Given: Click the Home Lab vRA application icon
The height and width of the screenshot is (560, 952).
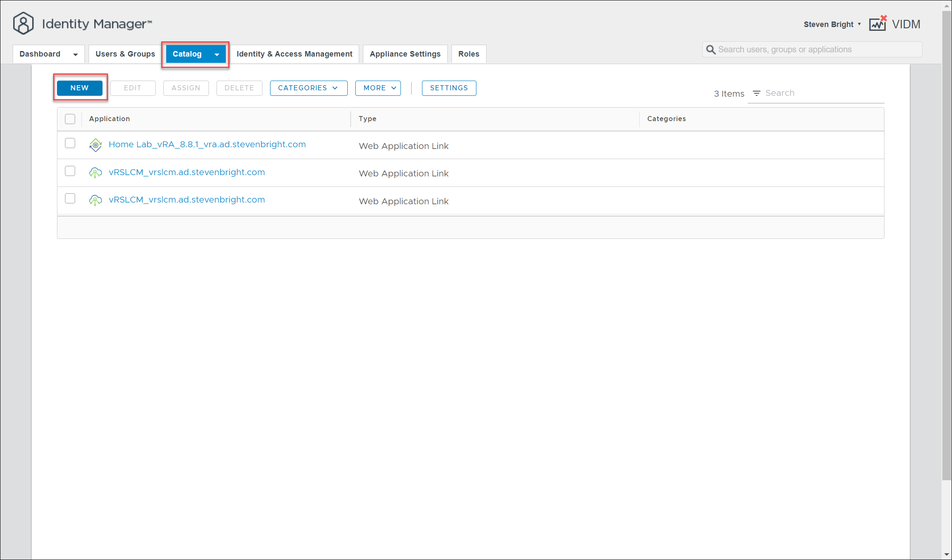Looking at the screenshot, I should point(95,145).
